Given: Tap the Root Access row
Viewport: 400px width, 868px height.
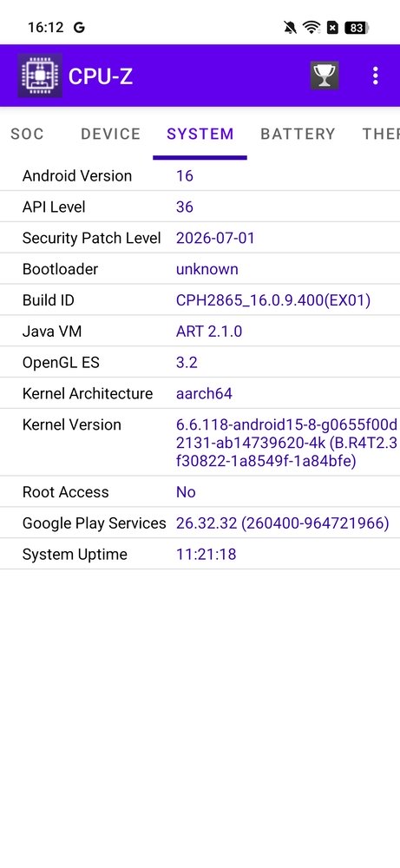Looking at the screenshot, I should coord(200,491).
